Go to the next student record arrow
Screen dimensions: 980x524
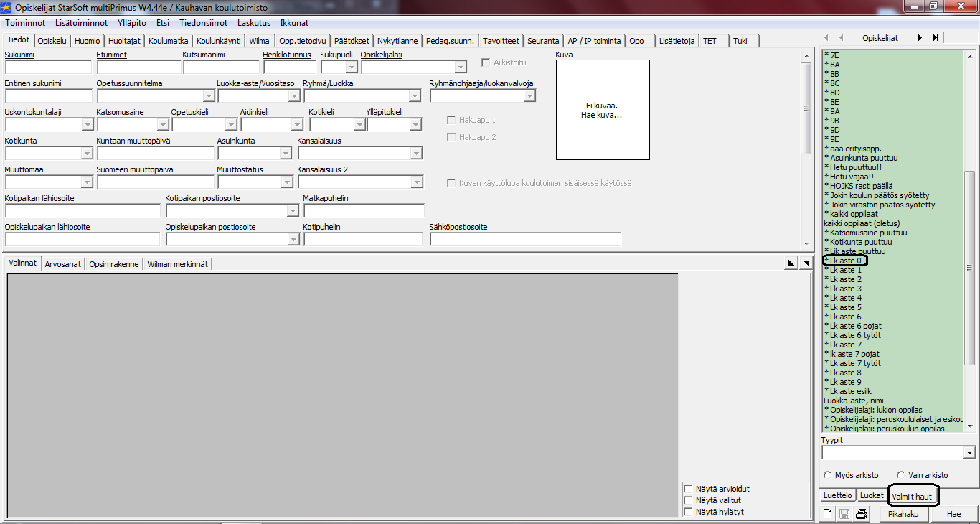tap(920, 37)
